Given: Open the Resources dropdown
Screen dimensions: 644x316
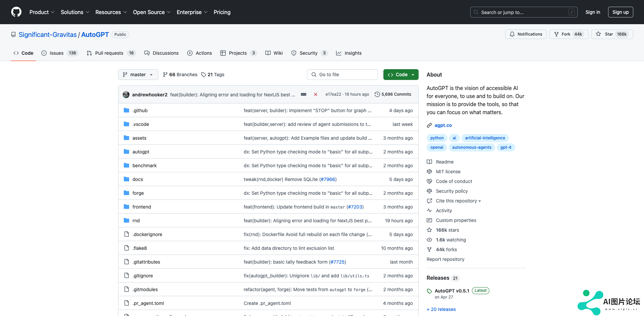Looking at the screenshot, I should coord(111,12).
